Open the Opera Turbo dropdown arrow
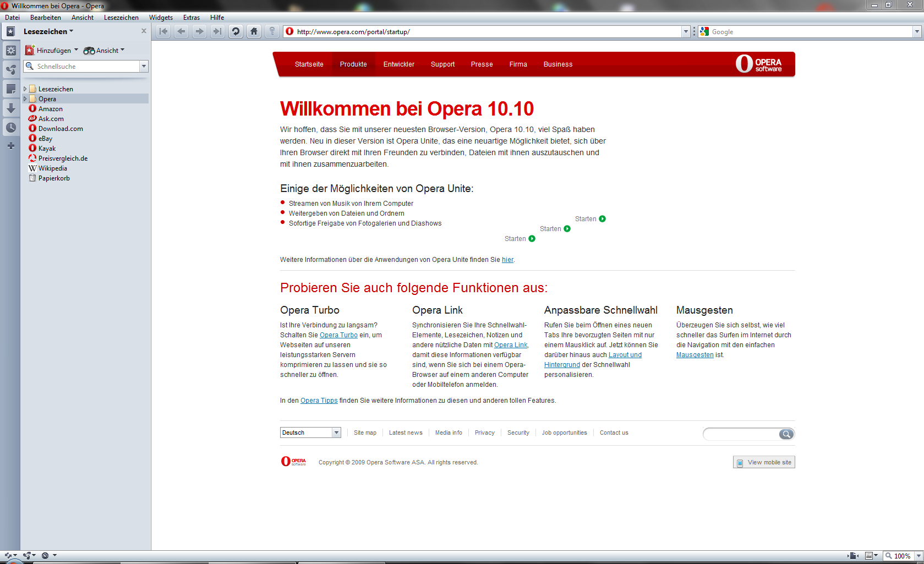Screen dimensions: 924x564 pos(54,555)
